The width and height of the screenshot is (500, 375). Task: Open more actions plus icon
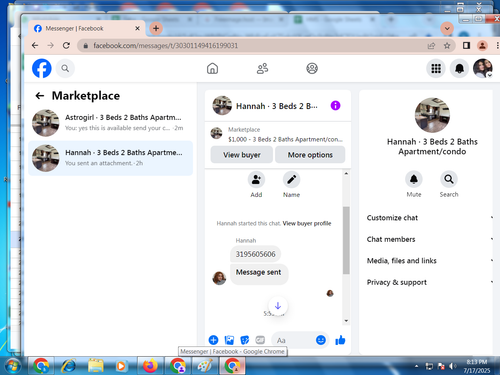click(213, 340)
